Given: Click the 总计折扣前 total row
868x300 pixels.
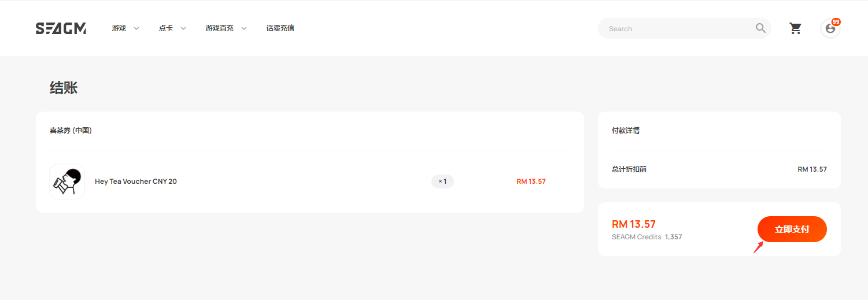Looking at the screenshot, I should [719, 169].
